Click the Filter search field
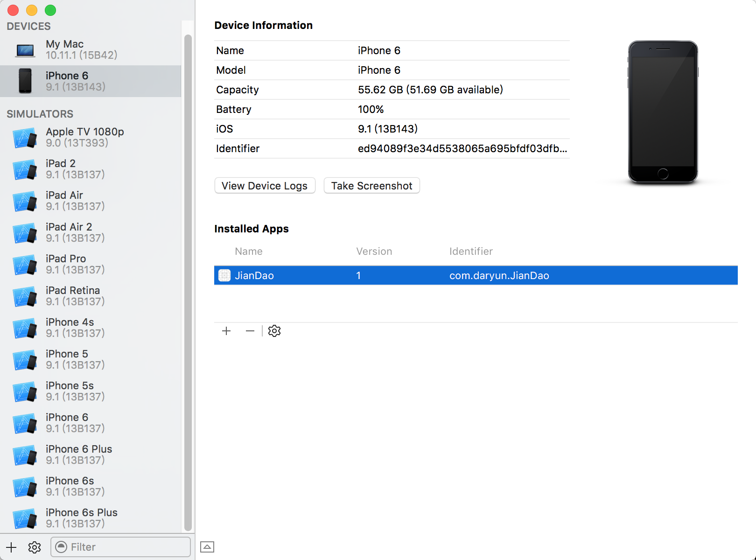The height and width of the screenshot is (560, 756). pyautogui.click(x=120, y=547)
